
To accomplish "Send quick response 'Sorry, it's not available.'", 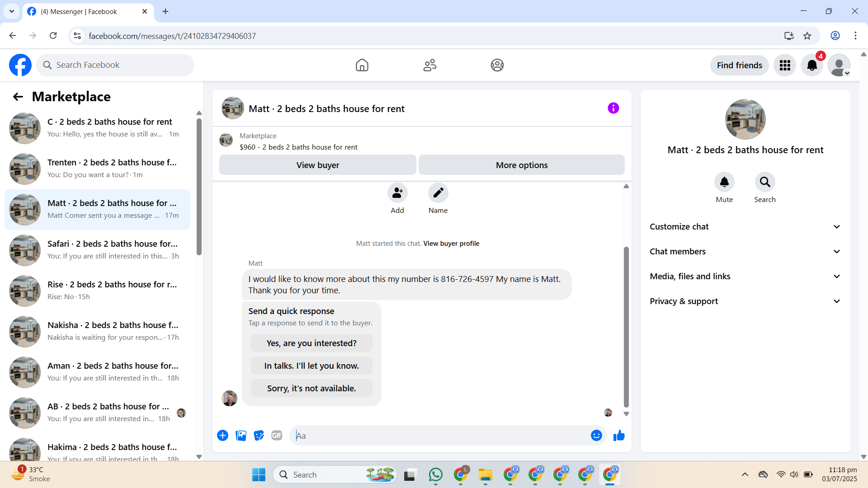I will pyautogui.click(x=311, y=389).
